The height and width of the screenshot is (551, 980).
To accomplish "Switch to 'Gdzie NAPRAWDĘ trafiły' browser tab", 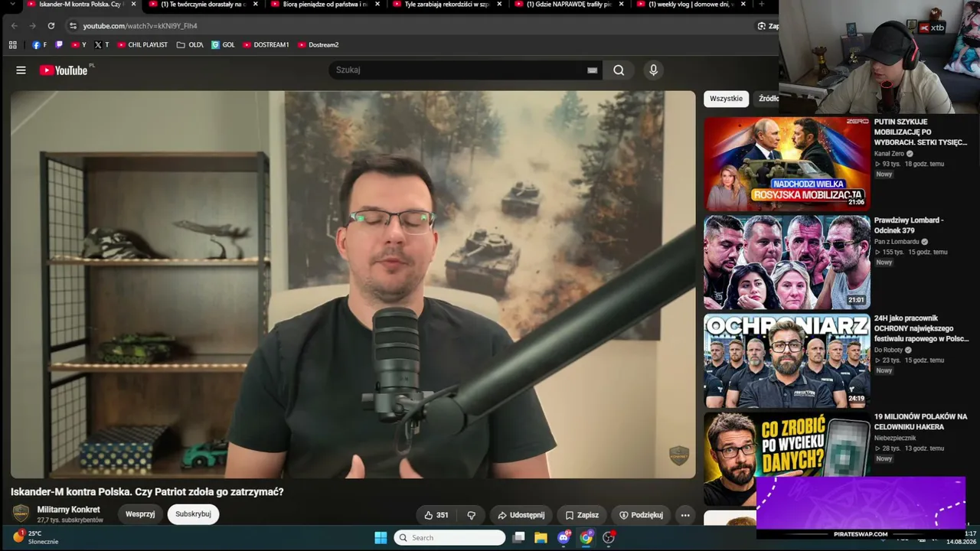I will tap(568, 5).
